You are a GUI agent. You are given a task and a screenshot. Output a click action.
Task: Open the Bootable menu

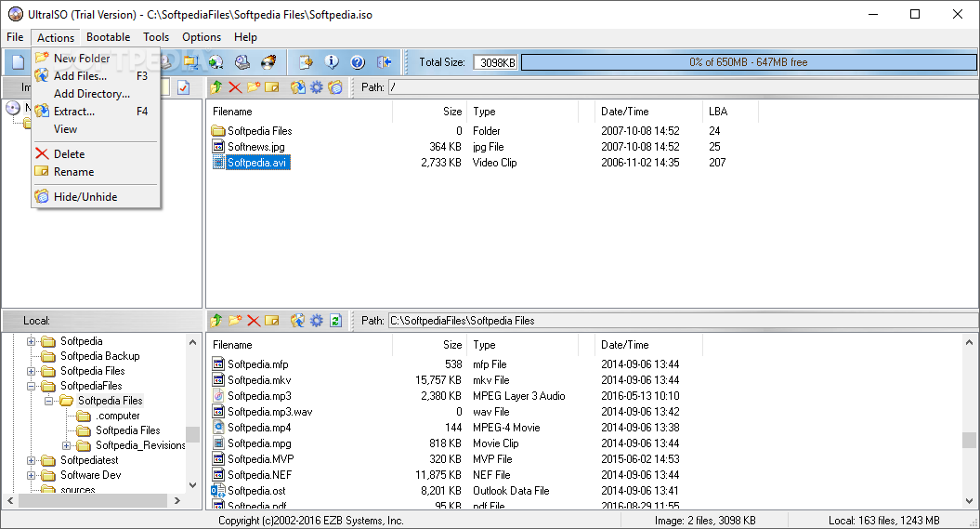click(108, 37)
